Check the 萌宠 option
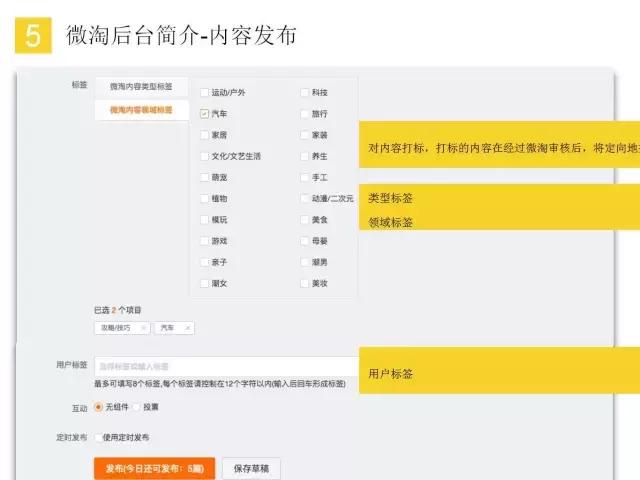The width and height of the screenshot is (640, 480). point(204,178)
